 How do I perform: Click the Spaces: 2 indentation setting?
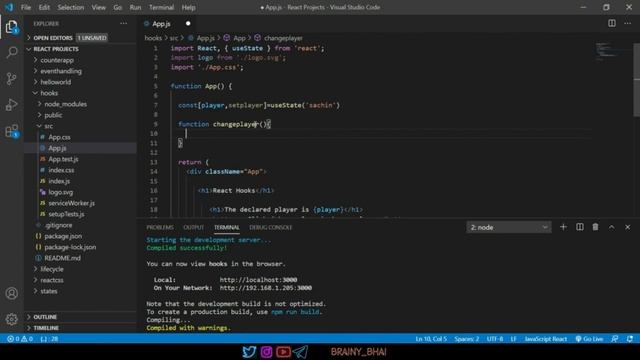click(467, 339)
